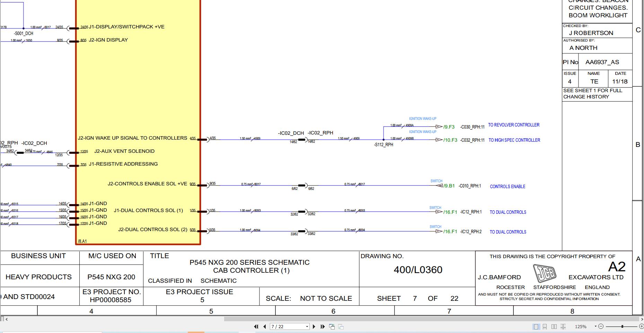Go to the next page
The height and width of the screenshot is (333, 644).
[314, 326]
